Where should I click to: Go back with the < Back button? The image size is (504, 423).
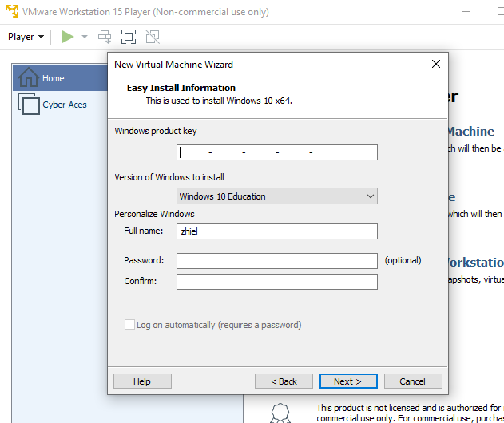[x=284, y=381]
